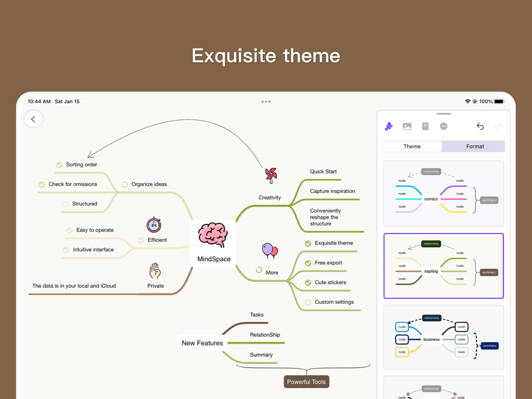Apply the sapling theme thumbnail
Image resolution: width=532 pixels, height=399 pixels.
pos(444,265)
